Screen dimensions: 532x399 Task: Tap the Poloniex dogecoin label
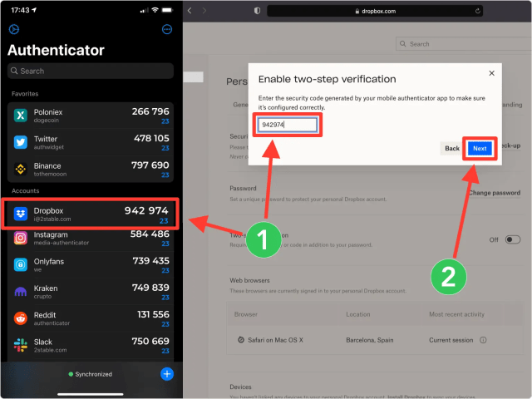click(47, 121)
